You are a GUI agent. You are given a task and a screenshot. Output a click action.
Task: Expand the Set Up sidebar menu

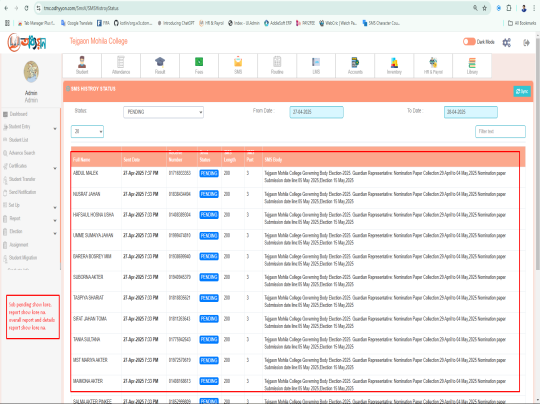click(x=30, y=206)
